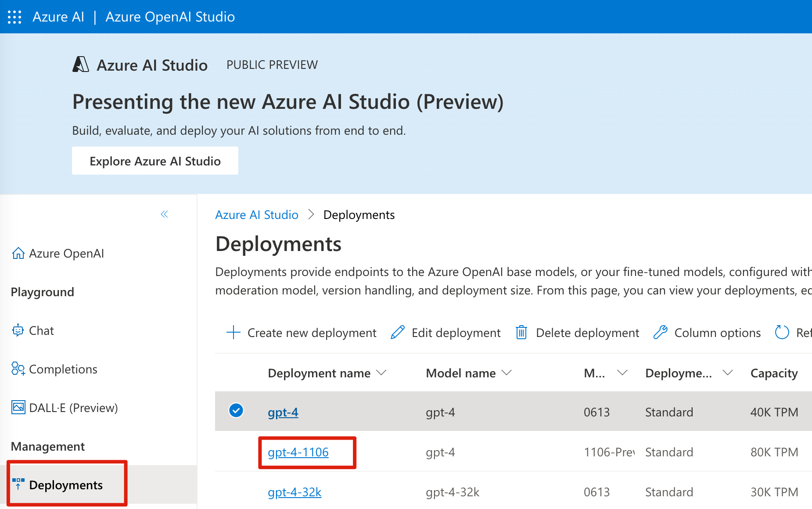This screenshot has height=509, width=812.
Task: Click the DALL·E (Preview) image icon
Action: pos(18,407)
